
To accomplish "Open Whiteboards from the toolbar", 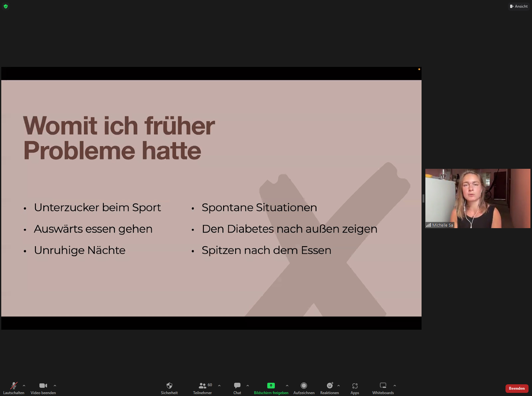I will pos(383,388).
